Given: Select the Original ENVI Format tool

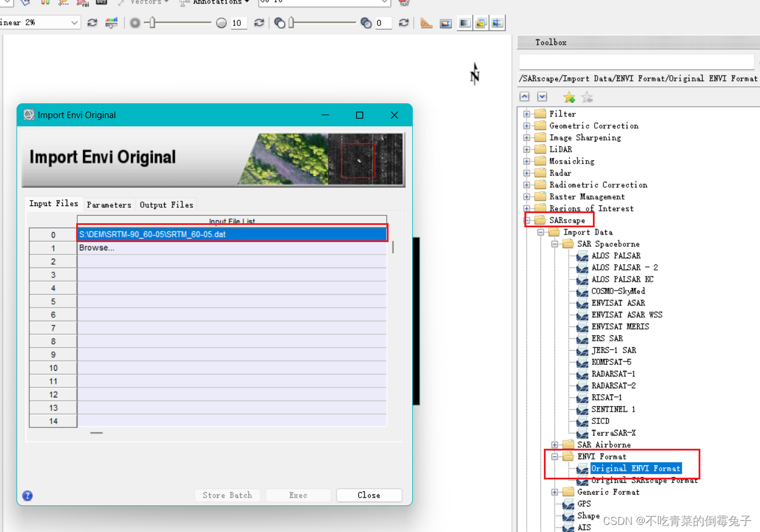Looking at the screenshot, I should coord(636,468).
